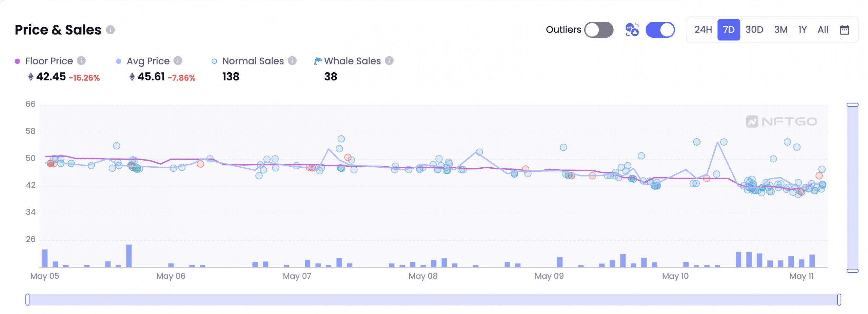Select the 30D time range
This screenshot has height=314, width=868.
click(754, 30)
